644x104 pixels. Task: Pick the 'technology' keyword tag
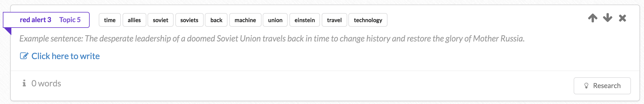[x=368, y=20]
